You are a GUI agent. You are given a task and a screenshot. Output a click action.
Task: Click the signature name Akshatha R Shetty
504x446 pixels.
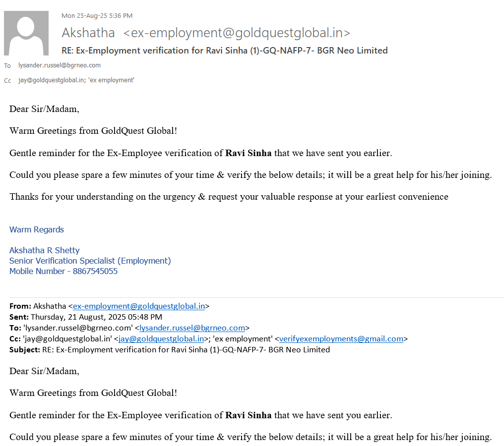[45, 250]
